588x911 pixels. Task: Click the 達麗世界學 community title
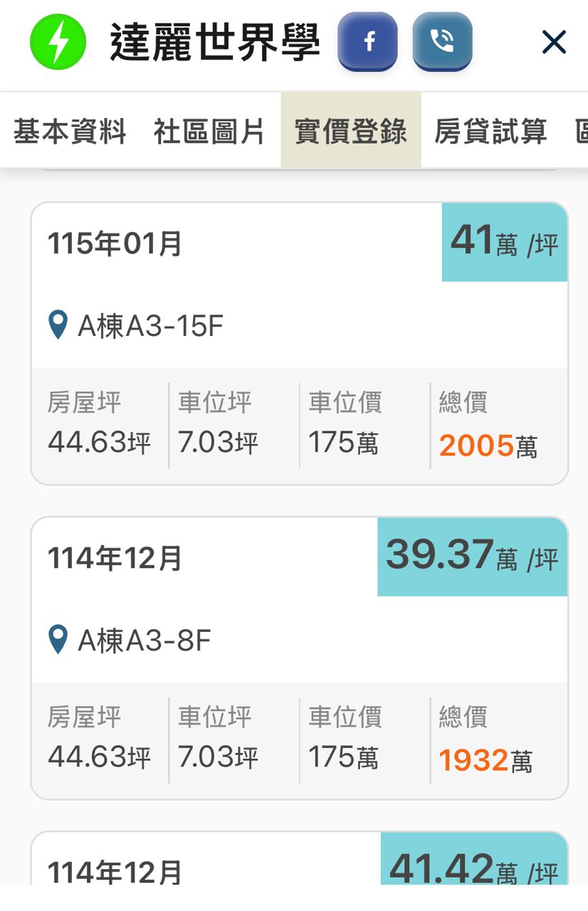214,43
